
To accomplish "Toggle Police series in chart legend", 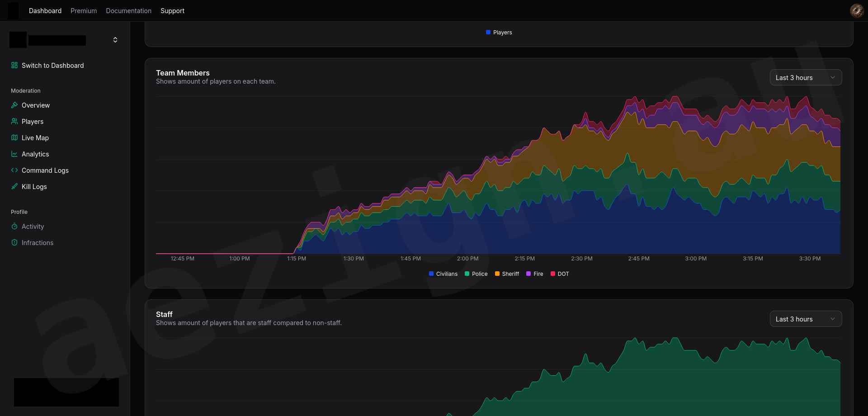I will [476, 274].
